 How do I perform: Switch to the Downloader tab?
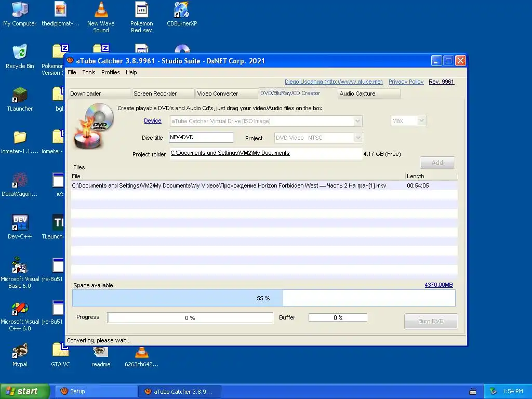click(x=99, y=94)
